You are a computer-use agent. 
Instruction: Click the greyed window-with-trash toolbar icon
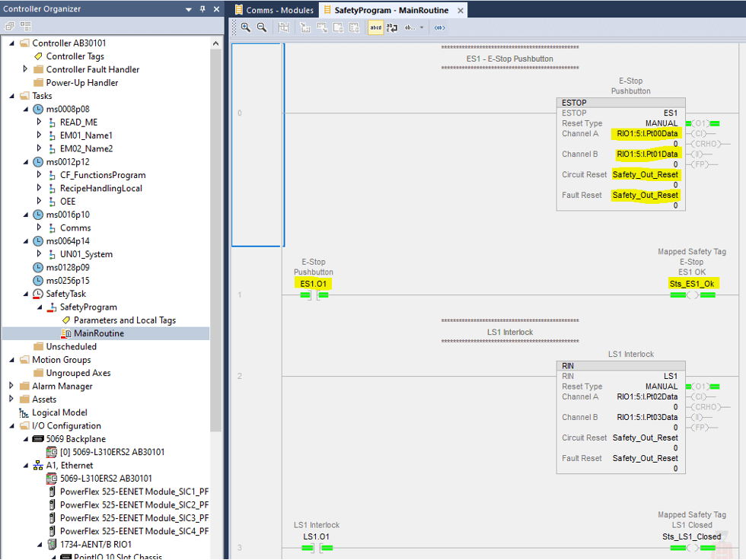click(x=338, y=27)
